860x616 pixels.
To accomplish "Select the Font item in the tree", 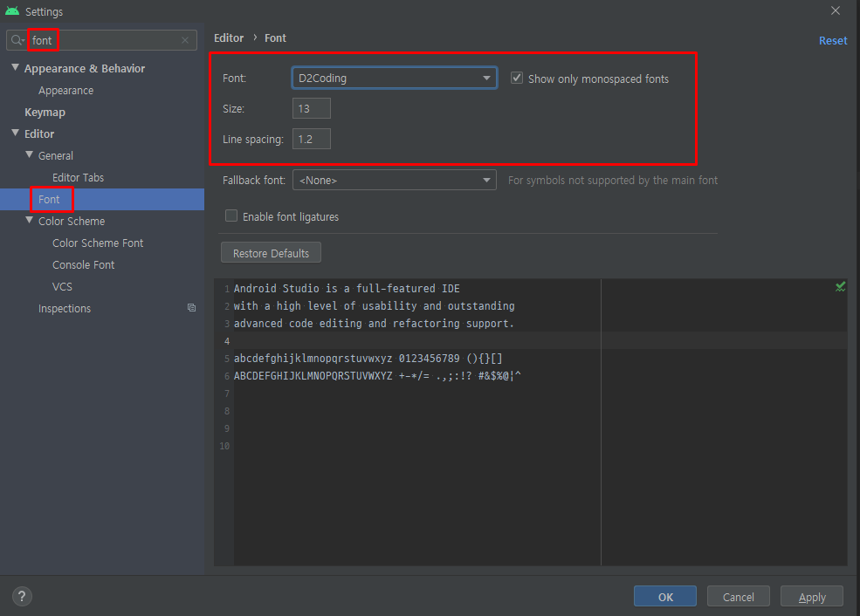I will coord(102,200).
